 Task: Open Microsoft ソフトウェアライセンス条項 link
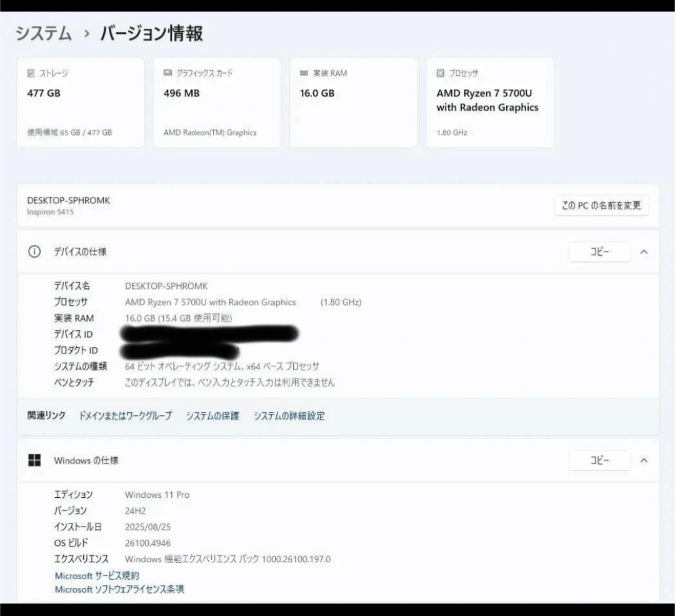[x=119, y=589]
